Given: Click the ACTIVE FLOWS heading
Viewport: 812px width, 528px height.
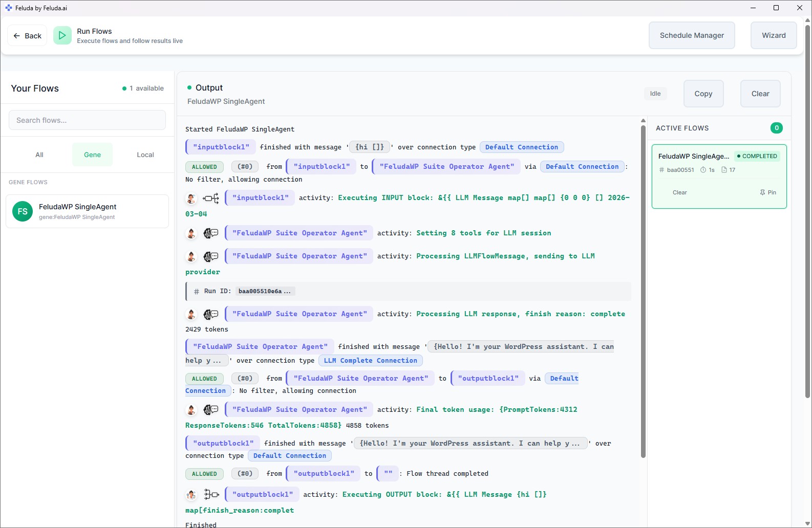Looking at the screenshot, I should tap(682, 128).
